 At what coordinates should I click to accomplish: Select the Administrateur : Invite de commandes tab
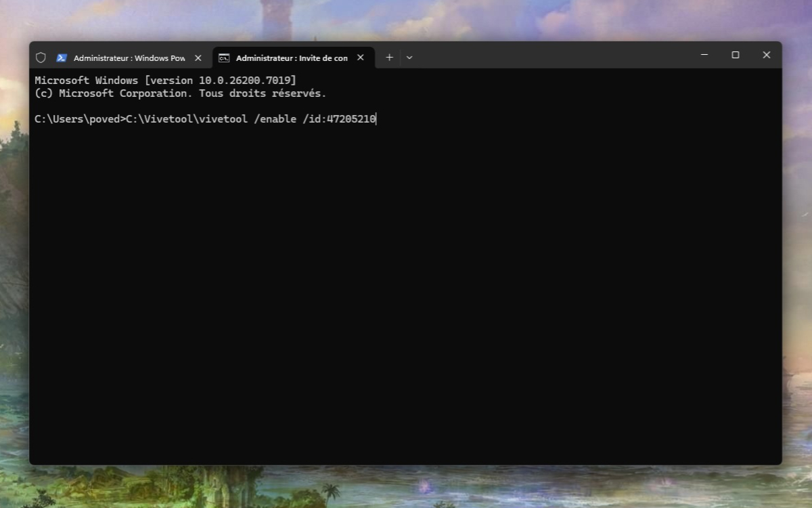click(291, 58)
